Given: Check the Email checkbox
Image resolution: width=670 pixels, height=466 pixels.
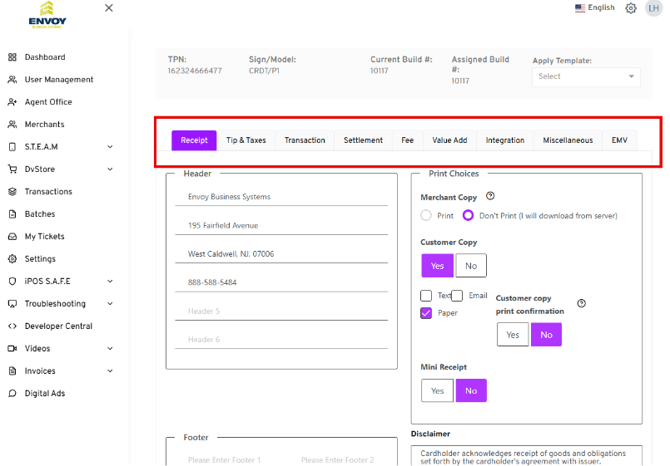Looking at the screenshot, I should tap(457, 296).
